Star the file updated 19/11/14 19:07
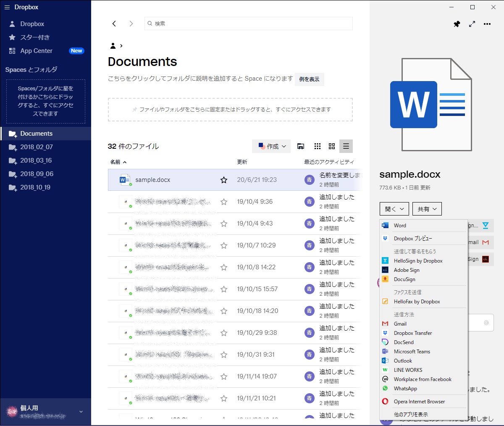This screenshot has width=504, height=426. 224,376
